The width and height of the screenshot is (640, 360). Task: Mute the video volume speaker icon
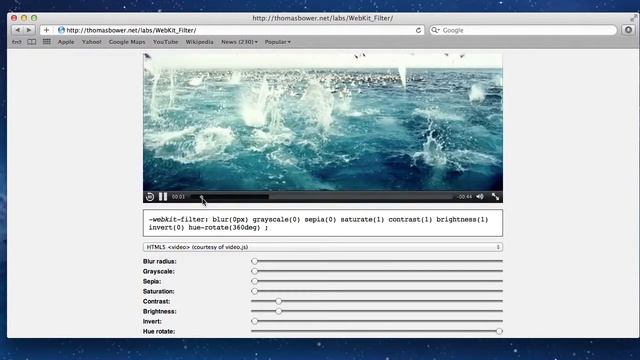(x=480, y=197)
